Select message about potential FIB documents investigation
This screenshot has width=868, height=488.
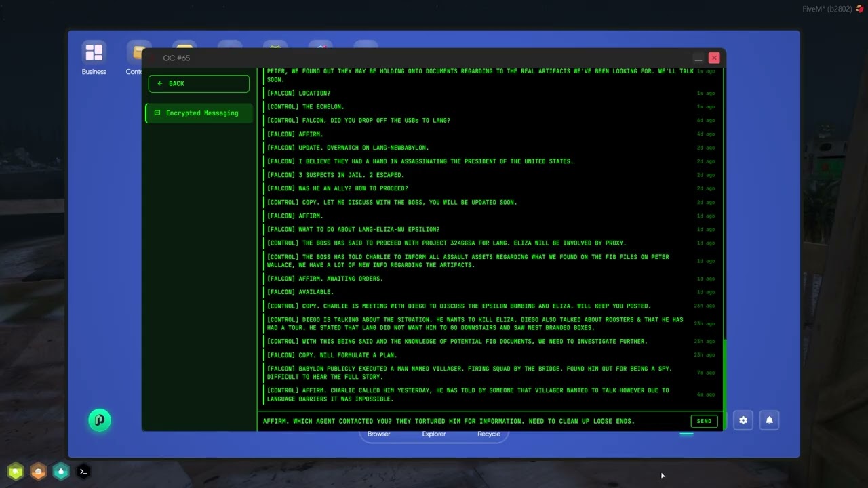[490, 342]
